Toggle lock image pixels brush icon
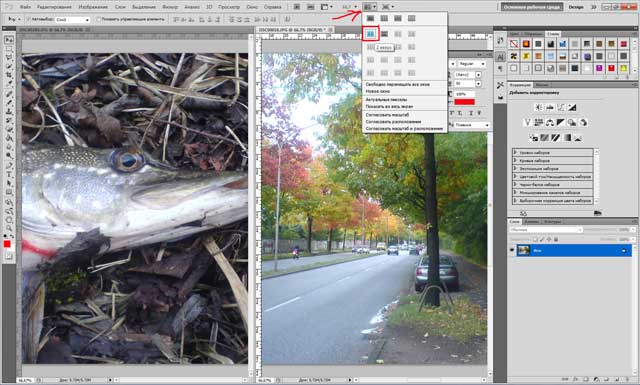The height and width of the screenshot is (385, 640). tap(542, 239)
